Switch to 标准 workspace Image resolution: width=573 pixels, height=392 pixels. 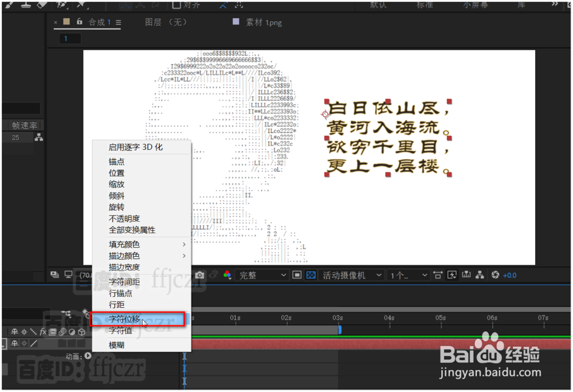425,5
